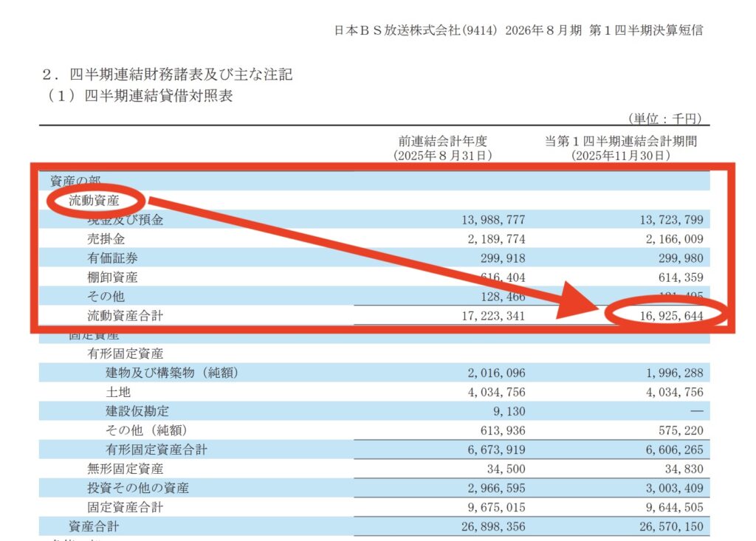Click the 有価証券 row label
Image resolution: width=756 pixels, height=541 pixels.
[x=112, y=258]
